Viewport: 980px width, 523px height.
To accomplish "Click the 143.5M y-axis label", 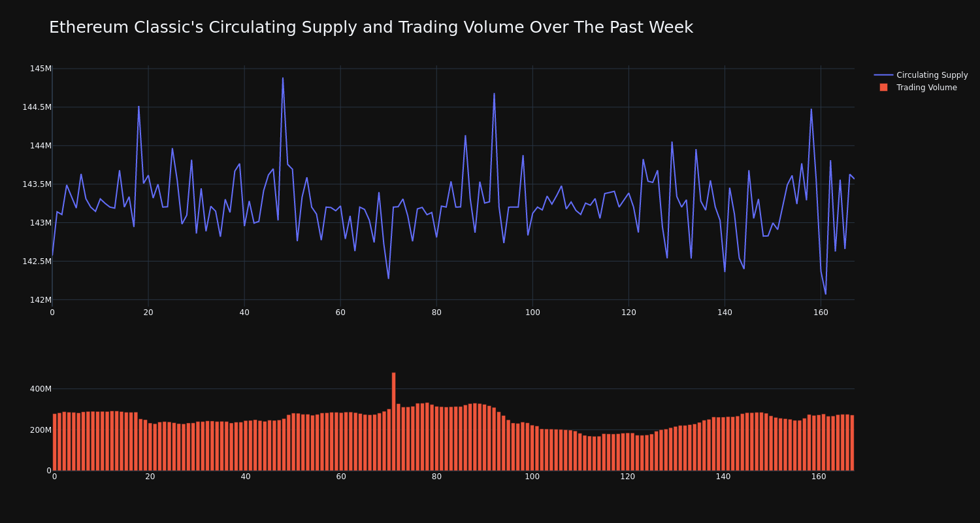I will click(x=37, y=184).
